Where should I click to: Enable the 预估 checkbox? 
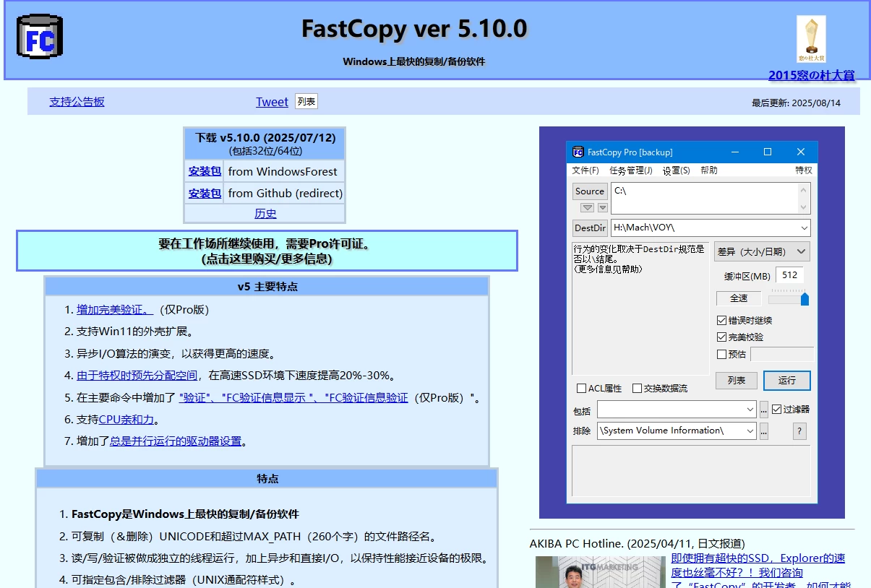721,354
